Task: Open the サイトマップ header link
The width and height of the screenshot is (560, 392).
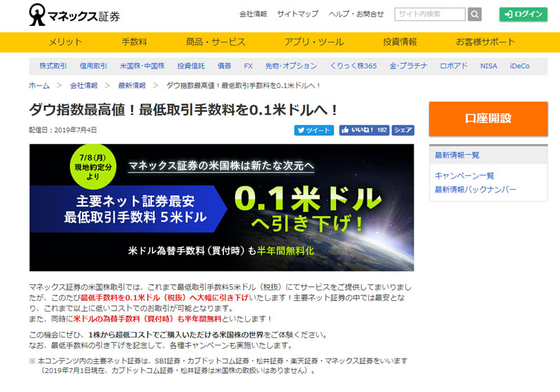Action: 297,14
